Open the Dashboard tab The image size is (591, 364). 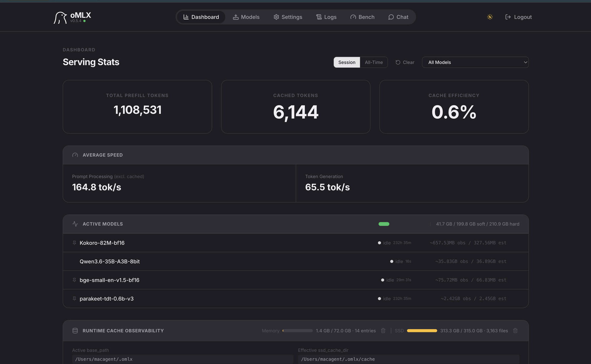pos(201,17)
